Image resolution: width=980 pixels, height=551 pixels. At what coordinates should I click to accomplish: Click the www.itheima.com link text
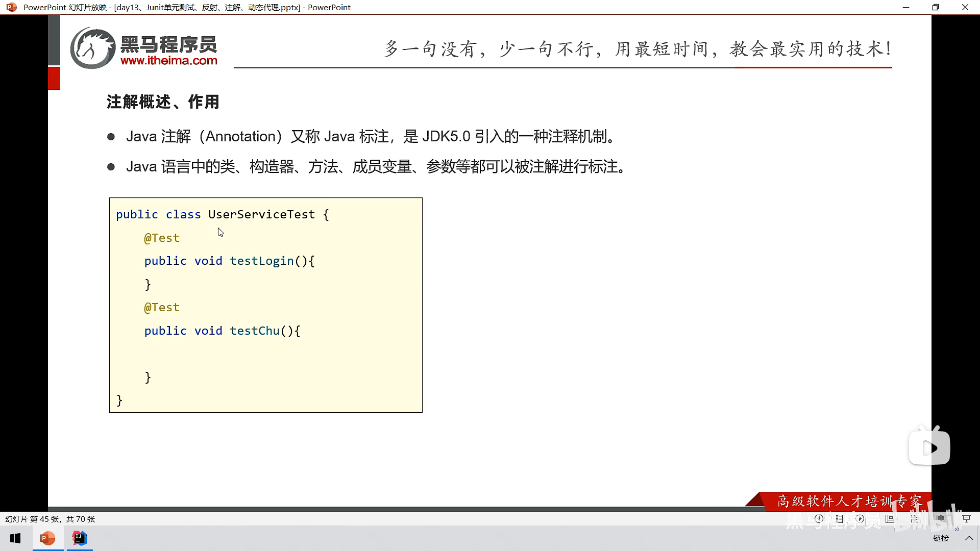click(x=169, y=61)
